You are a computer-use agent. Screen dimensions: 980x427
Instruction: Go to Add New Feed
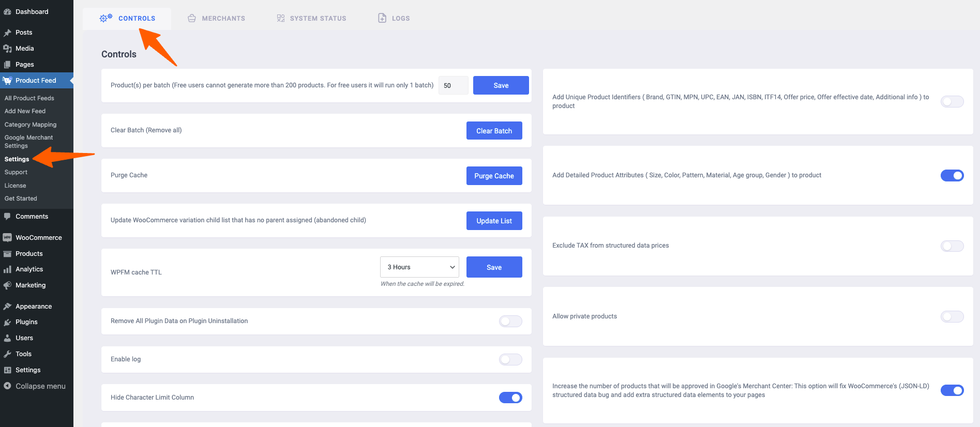point(25,111)
